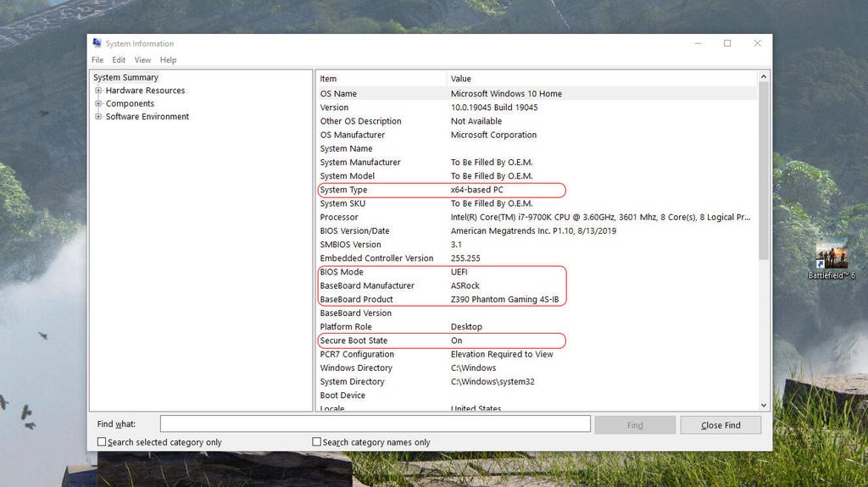Expand the Components tree node

point(98,103)
